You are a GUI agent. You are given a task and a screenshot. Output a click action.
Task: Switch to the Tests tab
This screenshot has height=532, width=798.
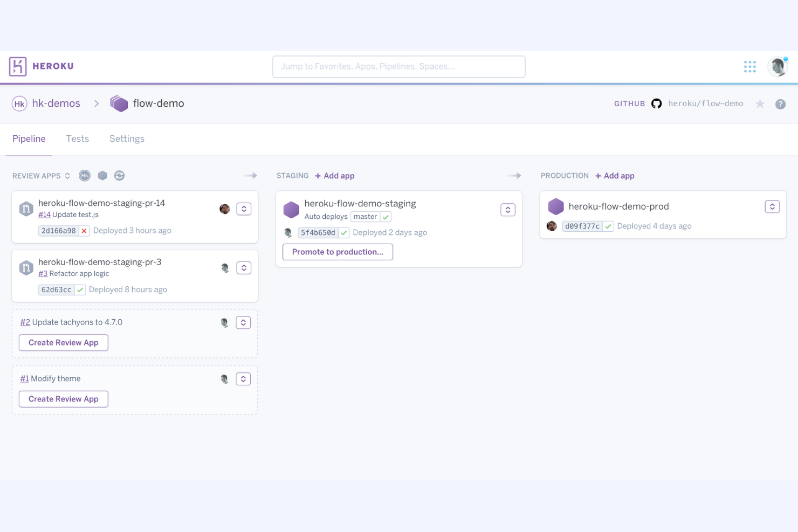(x=77, y=139)
